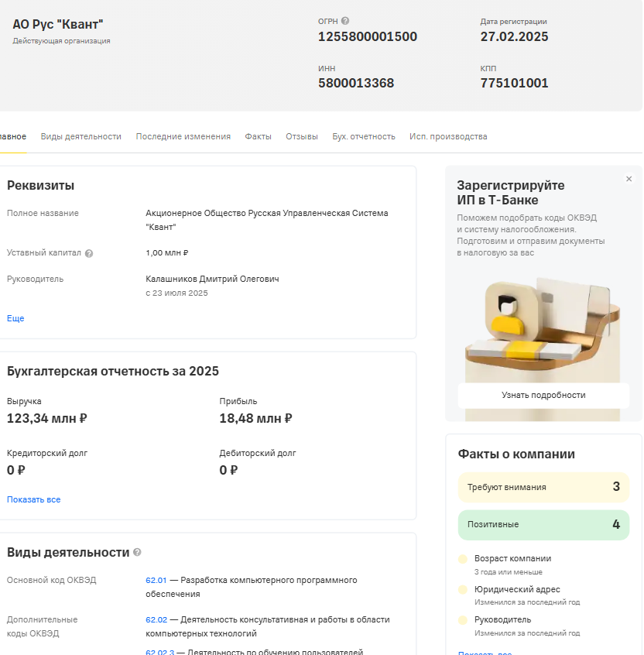Click the Дебиторский долг value 0 ₽
This screenshot has width=644, height=655.
[228, 471]
